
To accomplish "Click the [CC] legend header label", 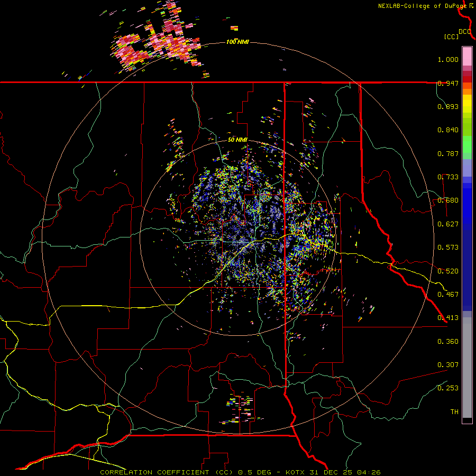I will click(451, 36).
